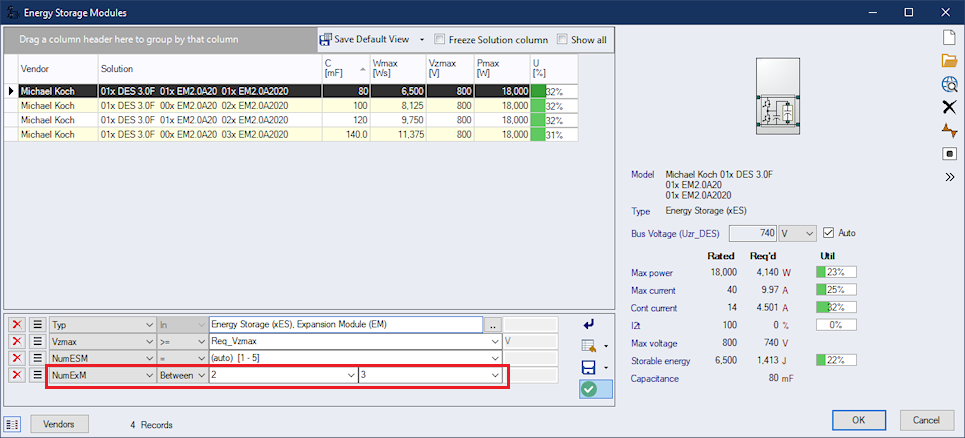Click Max power utilization bar 23%
This screenshot has height=438, width=965.
(x=836, y=272)
